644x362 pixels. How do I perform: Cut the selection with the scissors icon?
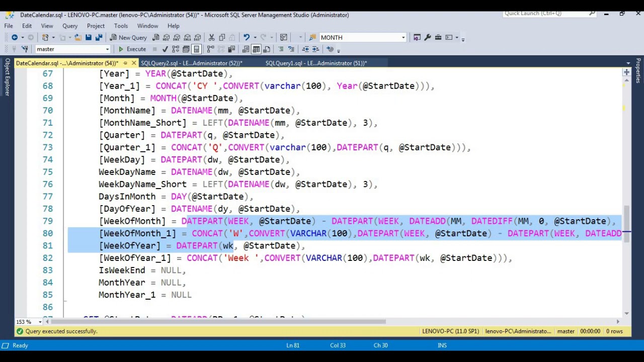coord(211,37)
